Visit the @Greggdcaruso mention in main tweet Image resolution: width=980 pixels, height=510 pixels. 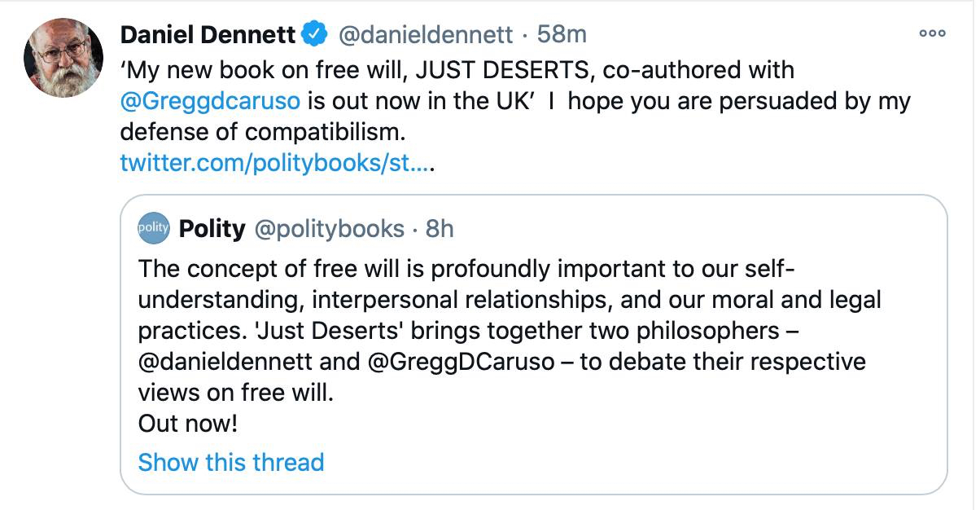tap(210, 101)
